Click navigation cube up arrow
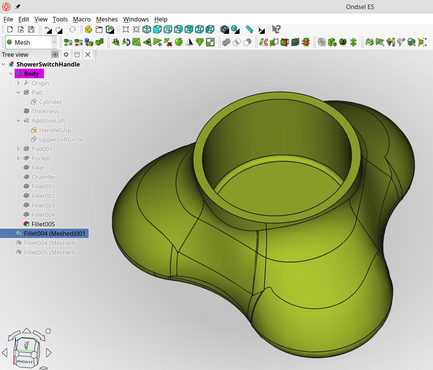Screen dimensions: 433x370 (x=27, y=330)
